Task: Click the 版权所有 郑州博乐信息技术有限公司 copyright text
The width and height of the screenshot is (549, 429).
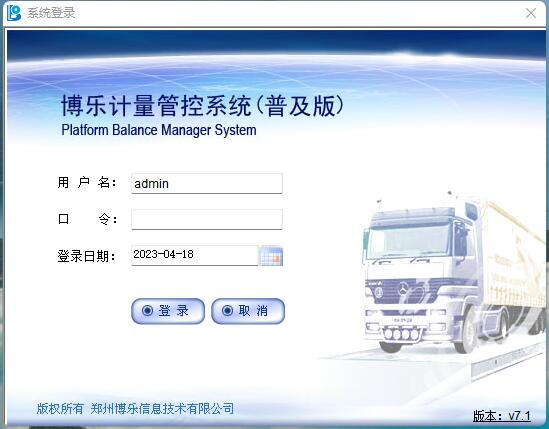Action: coord(135,408)
